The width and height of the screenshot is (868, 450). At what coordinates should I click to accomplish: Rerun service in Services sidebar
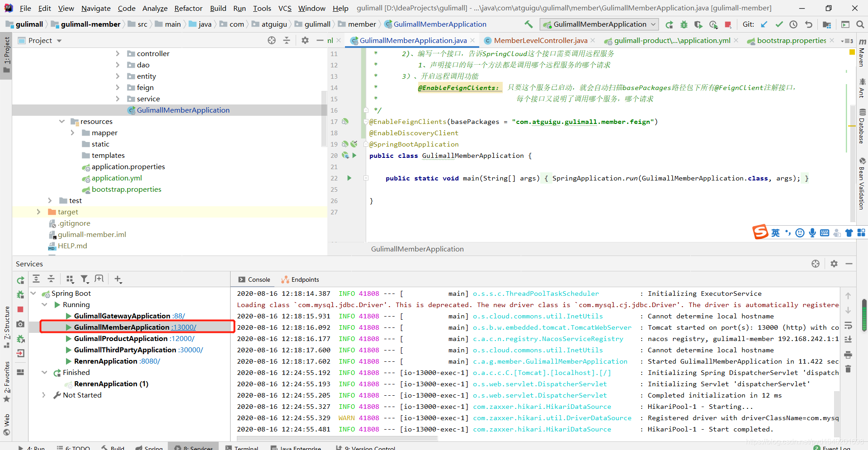coord(20,280)
